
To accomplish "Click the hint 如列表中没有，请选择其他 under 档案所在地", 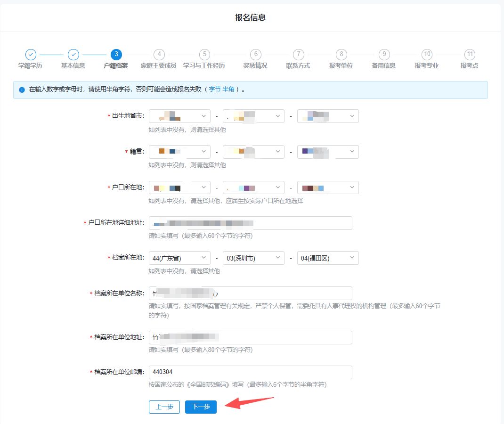I will pyautogui.click(x=184, y=271).
